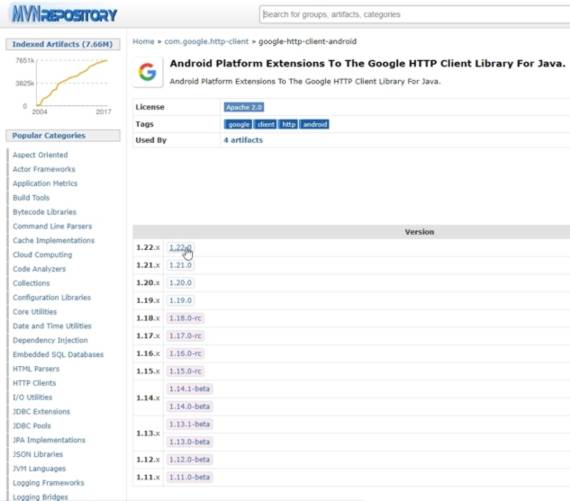
Task: Open version 1.20.0
Action: pyautogui.click(x=180, y=283)
